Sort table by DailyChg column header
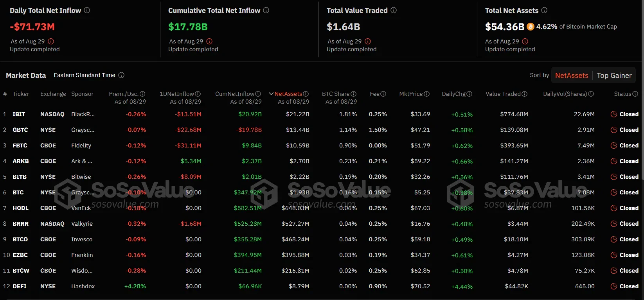 (454, 94)
